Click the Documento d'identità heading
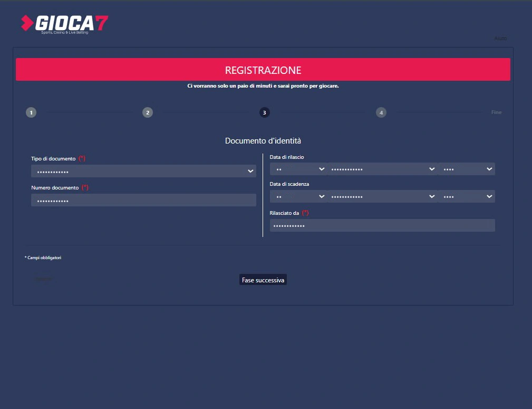The image size is (532, 409). tap(263, 140)
